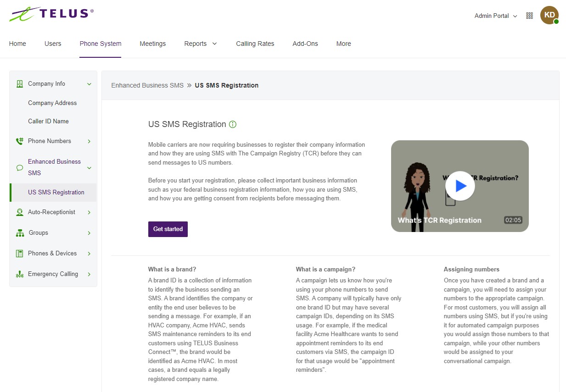
Task: Expand the Phone Numbers section chevron
Action: click(89, 141)
